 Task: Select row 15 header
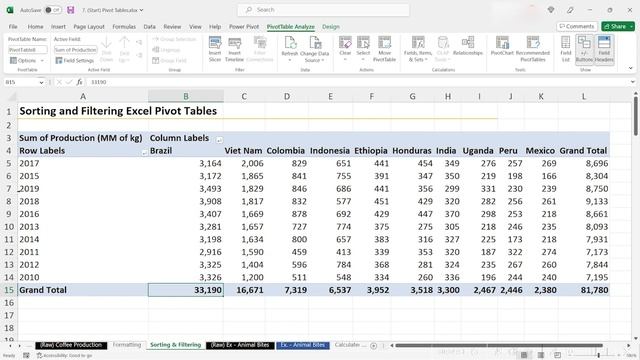[9, 290]
